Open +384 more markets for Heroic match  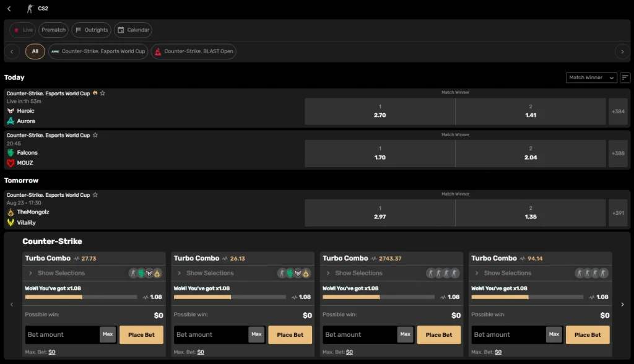[618, 111]
